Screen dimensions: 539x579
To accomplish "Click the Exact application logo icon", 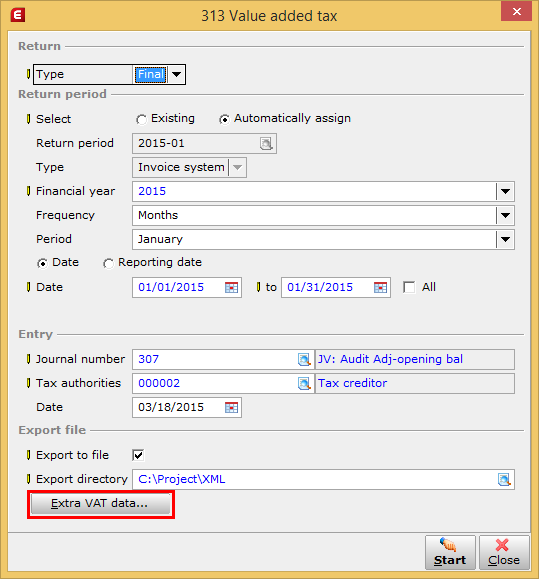I will [18, 15].
